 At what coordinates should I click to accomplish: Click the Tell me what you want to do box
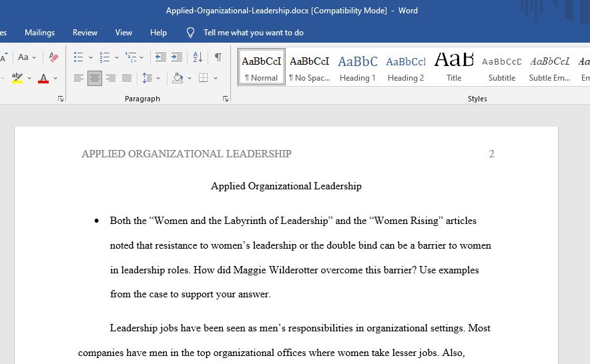pyautogui.click(x=254, y=33)
